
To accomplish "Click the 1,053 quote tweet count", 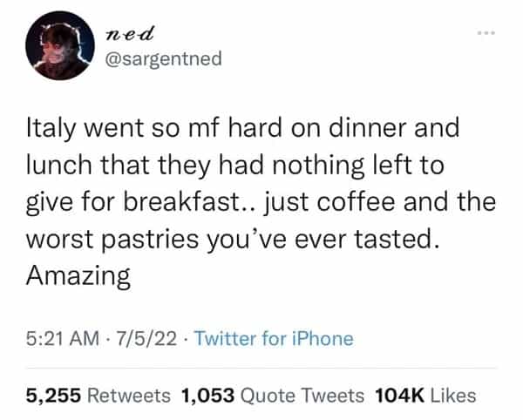I will tap(207, 395).
